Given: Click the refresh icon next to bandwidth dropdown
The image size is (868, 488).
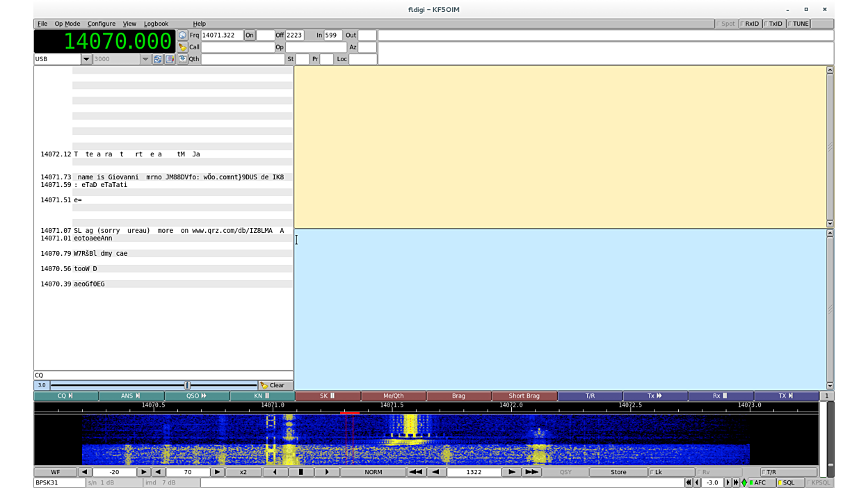Looking at the screenshot, I should point(158,59).
